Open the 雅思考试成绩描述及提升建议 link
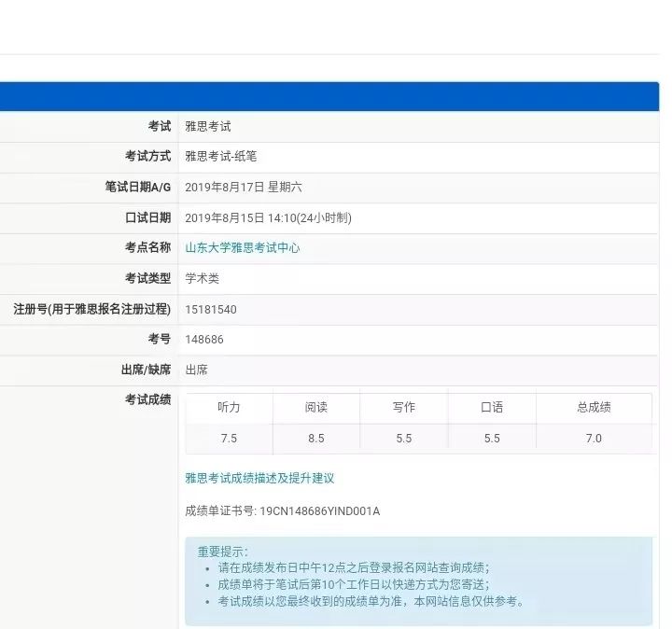 coord(259,478)
